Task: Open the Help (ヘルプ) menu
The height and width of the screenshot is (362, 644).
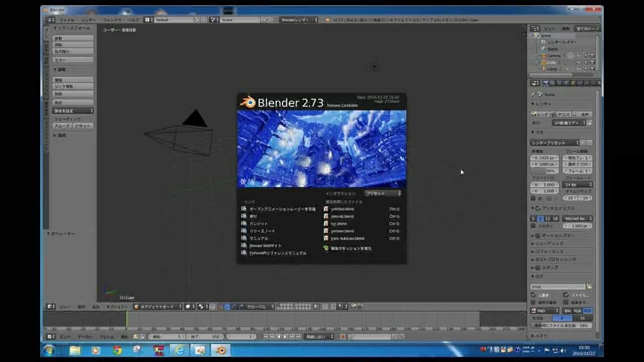Action: pos(133,20)
